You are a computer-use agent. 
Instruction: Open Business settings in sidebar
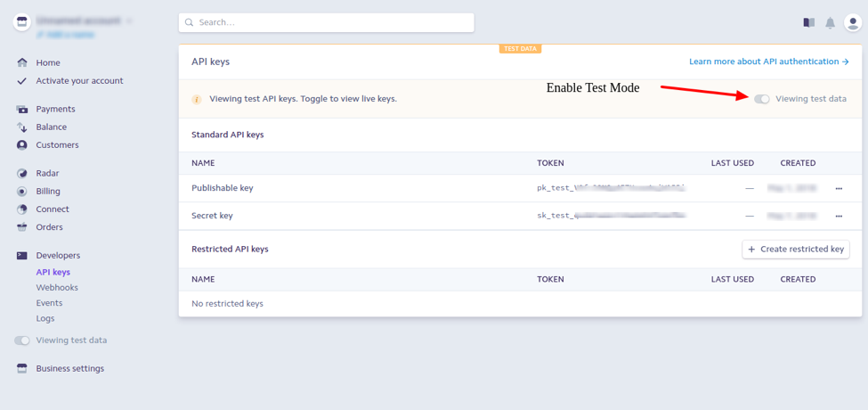(x=69, y=369)
